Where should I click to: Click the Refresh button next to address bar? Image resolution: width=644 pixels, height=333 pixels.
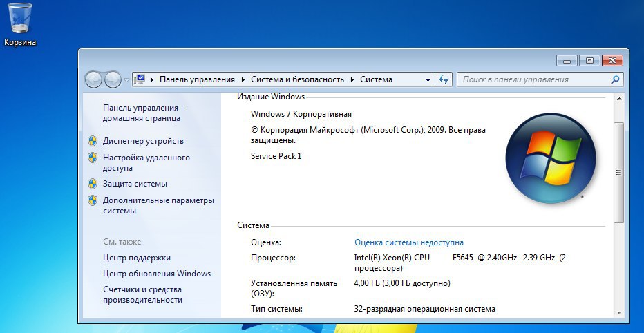click(x=443, y=79)
